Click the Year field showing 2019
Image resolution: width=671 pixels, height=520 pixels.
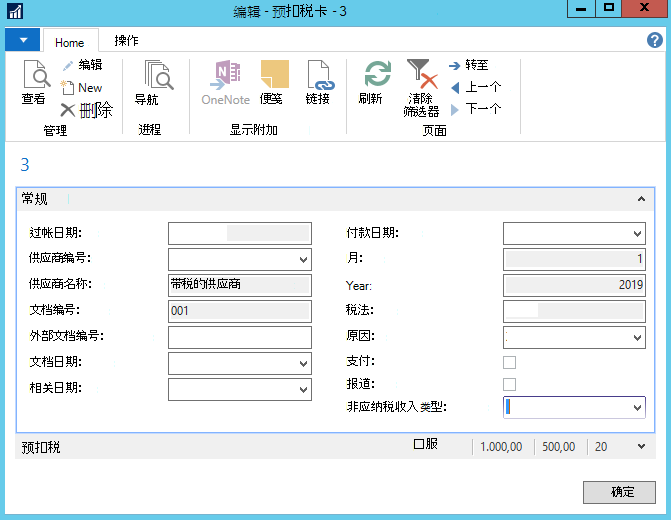click(574, 285)
